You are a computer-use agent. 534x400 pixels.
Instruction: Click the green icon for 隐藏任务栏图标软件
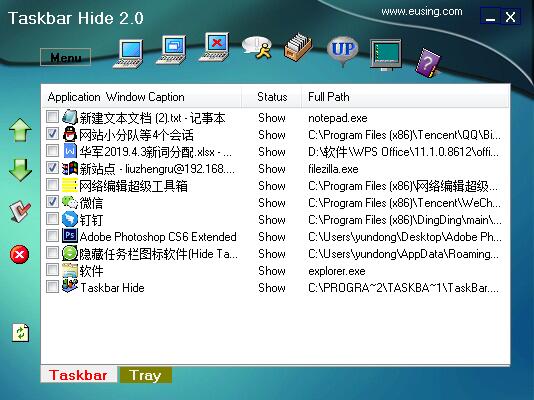pos(70,253)
